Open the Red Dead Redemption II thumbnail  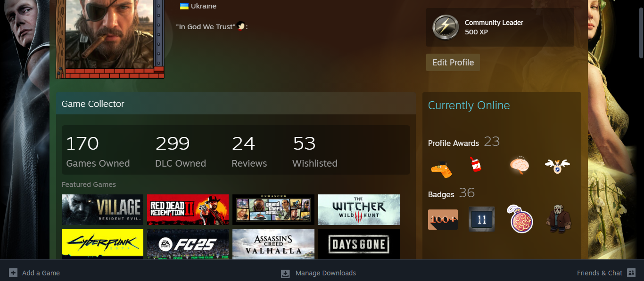point(188,209)
